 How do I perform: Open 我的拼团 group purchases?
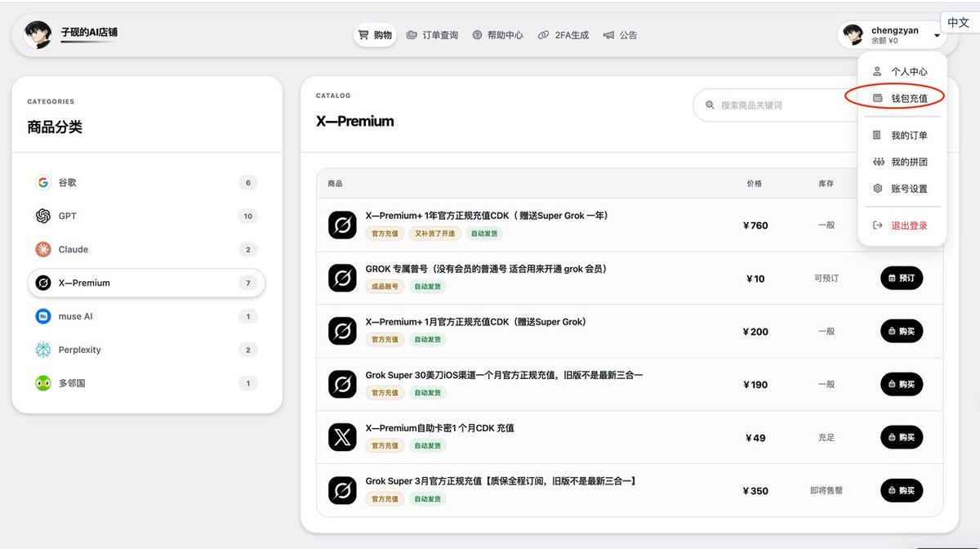pos(902,162)
